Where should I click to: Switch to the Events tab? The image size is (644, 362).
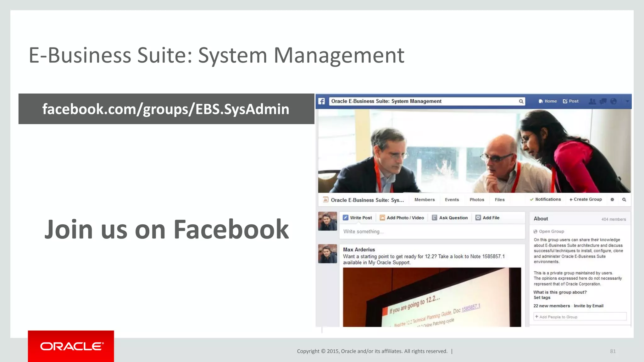click(x=452, y=200)
